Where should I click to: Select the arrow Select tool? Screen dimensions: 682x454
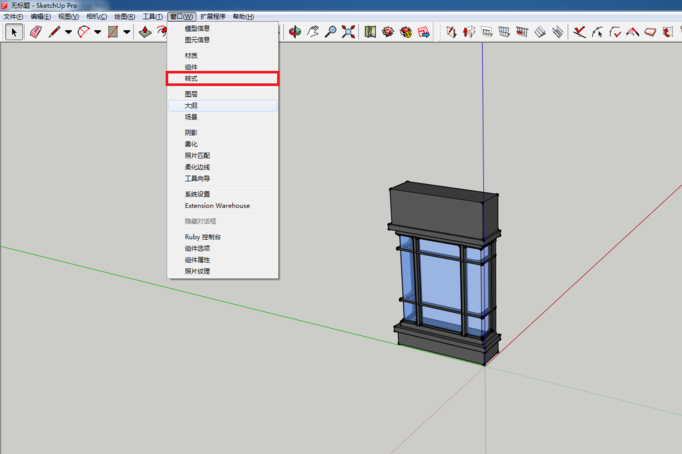pyautogui.click(x=14, y=32)
